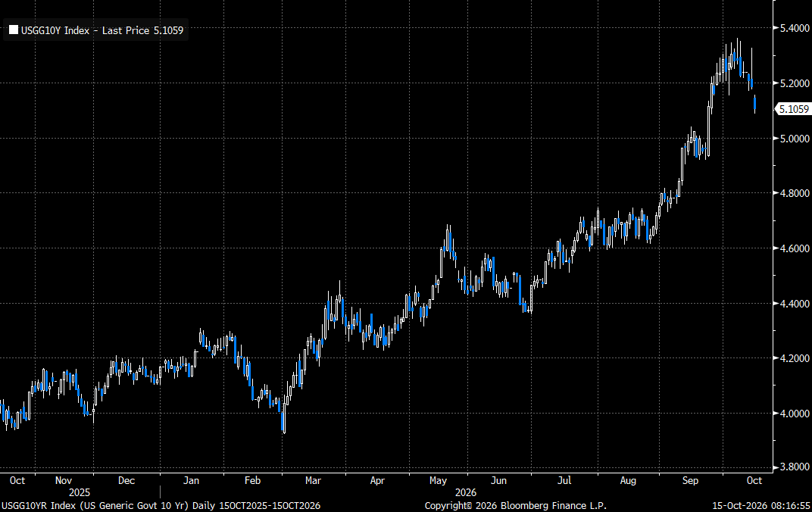Click the 5.1059 last price tag on the price axis
Screen dimensions: 812x512
(x=794, y=109)
